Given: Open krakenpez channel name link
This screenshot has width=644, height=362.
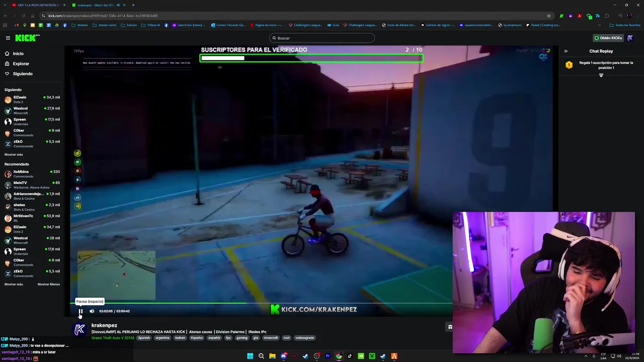Looking at the screenshot, I should (x=104, y=325).
